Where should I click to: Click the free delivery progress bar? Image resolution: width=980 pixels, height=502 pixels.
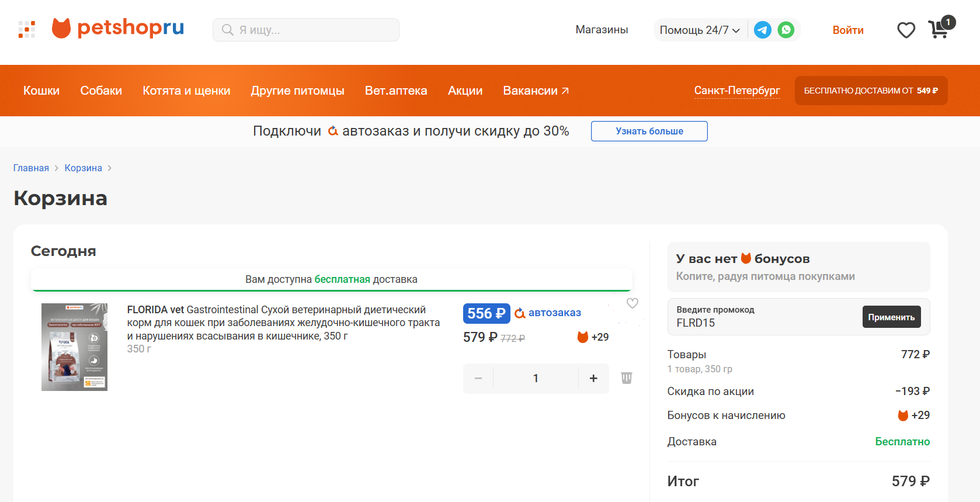[x=332, y=279]
